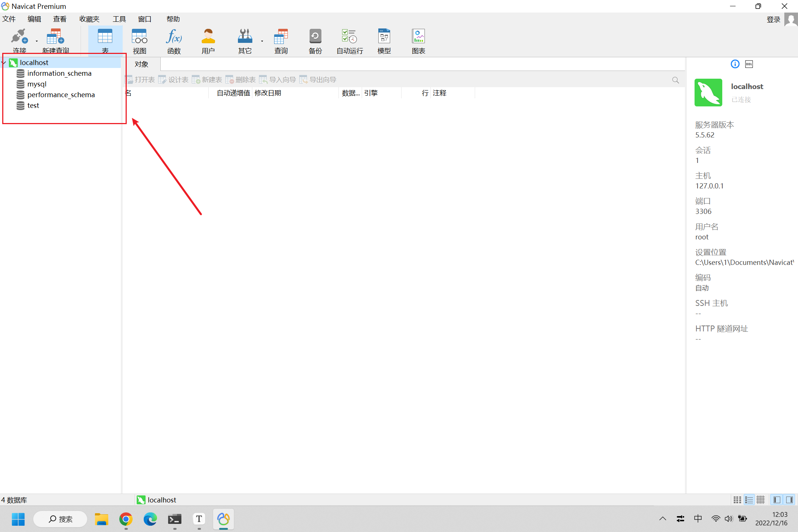Collapse the localhost connection tree
798x532 pixels.
4,63
